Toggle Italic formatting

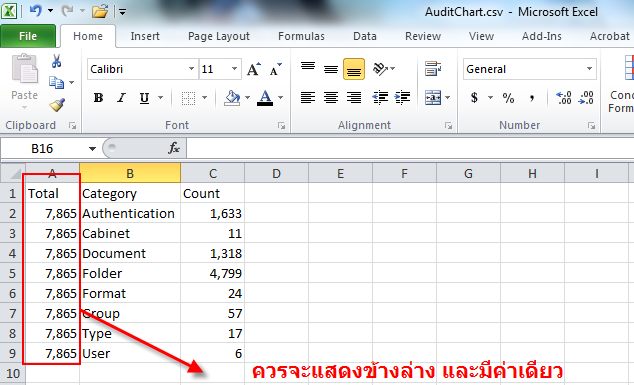121,97
